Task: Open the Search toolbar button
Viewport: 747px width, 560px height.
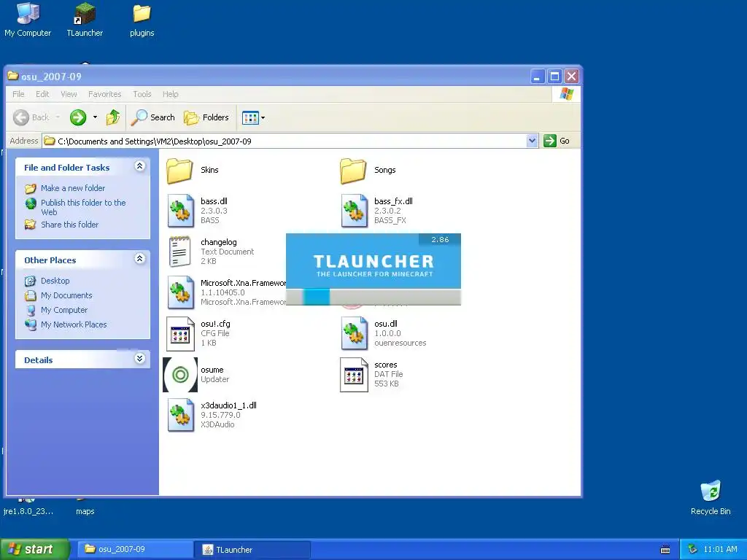Action: click(x=153, y=117)
